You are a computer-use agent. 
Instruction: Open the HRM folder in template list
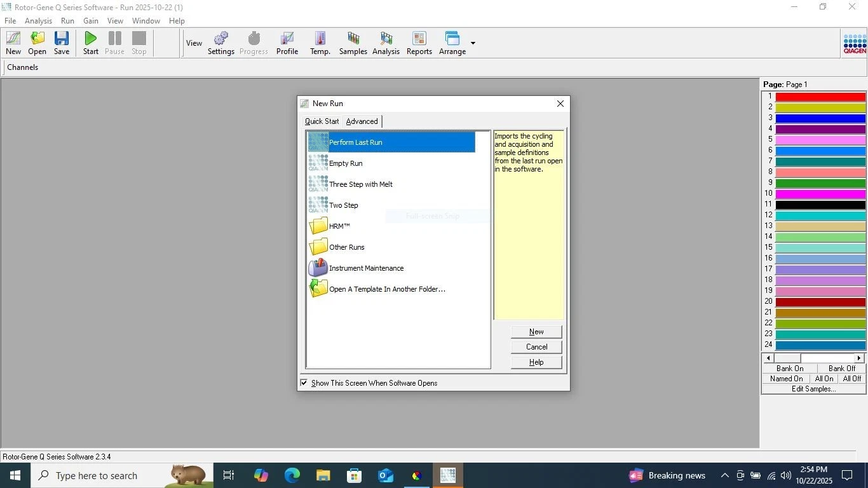pos(318,226)
